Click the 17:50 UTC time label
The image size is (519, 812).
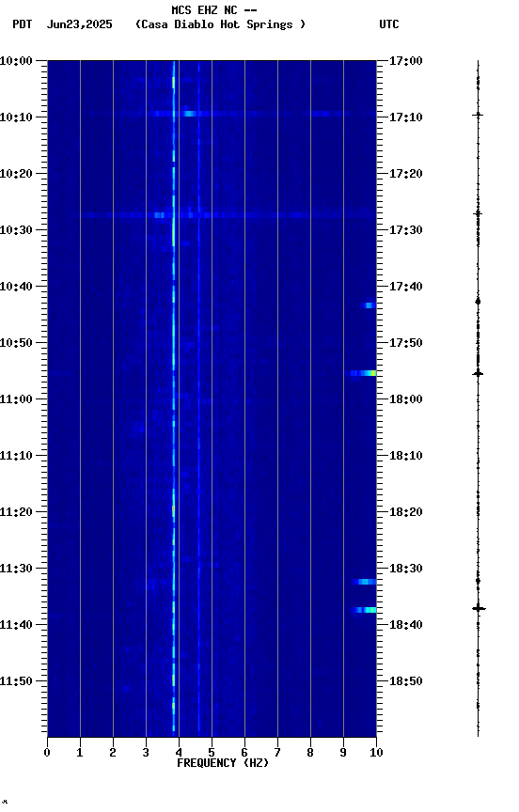coord(406,343)
